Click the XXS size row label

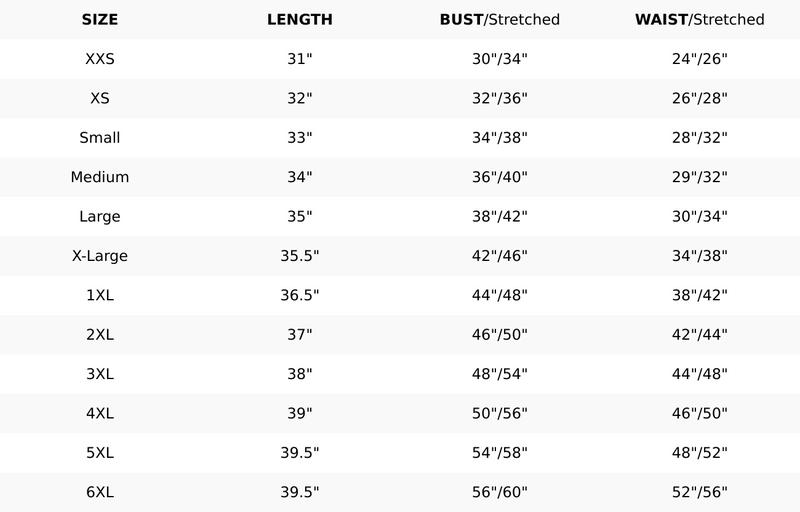click(100, 59)
